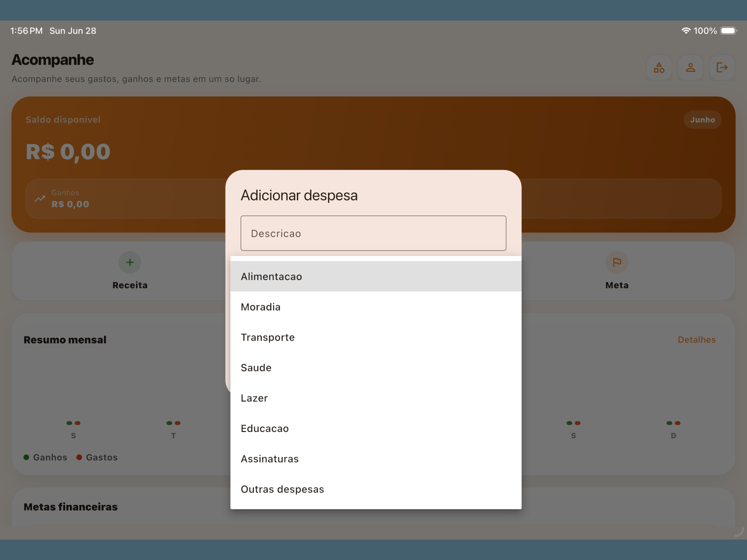Tap the status bar clock 1:56 PM
747x560 pixels.
coord(26,31)
